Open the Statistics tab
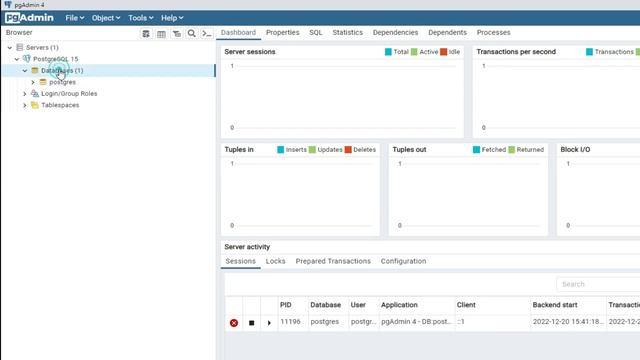This screenshot has width=640, height=360. pos(347,33)
